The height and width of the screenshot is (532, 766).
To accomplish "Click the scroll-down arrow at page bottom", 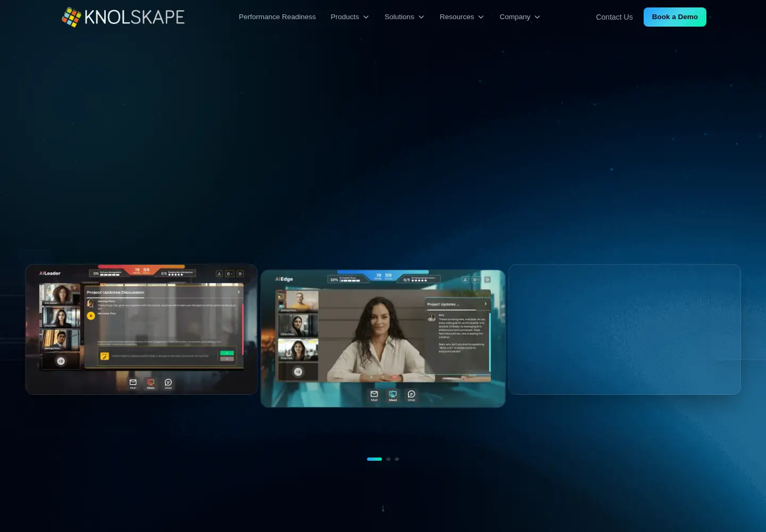I will tap(383, 509).
